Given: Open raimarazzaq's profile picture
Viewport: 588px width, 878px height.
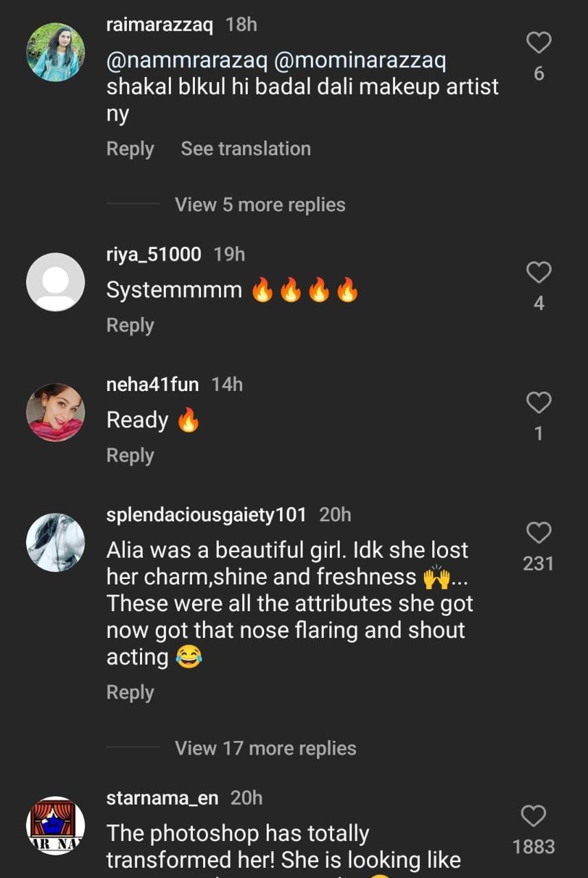Looking at the screenshot, I should (x=56, y=51).
